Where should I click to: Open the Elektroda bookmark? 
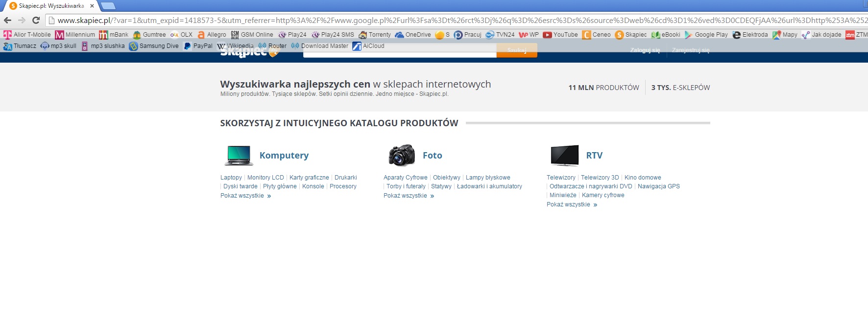point(750,35)
